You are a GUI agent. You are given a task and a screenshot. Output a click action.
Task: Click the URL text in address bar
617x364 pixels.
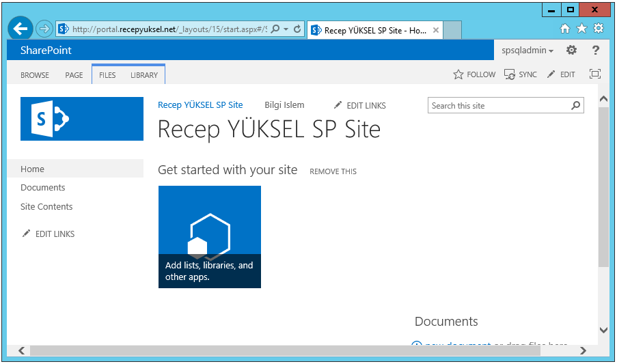pyautogui.click(x=169, y=29)
